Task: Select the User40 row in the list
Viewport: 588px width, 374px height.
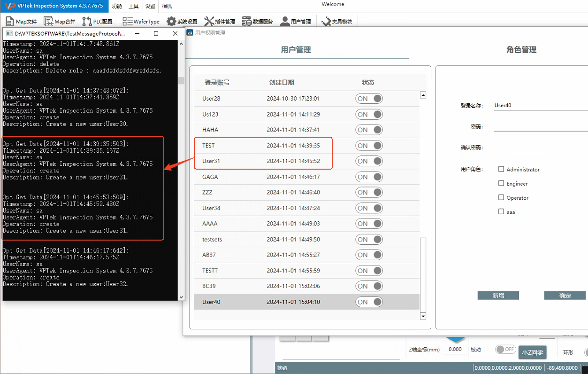Action: tap(306, 302)
